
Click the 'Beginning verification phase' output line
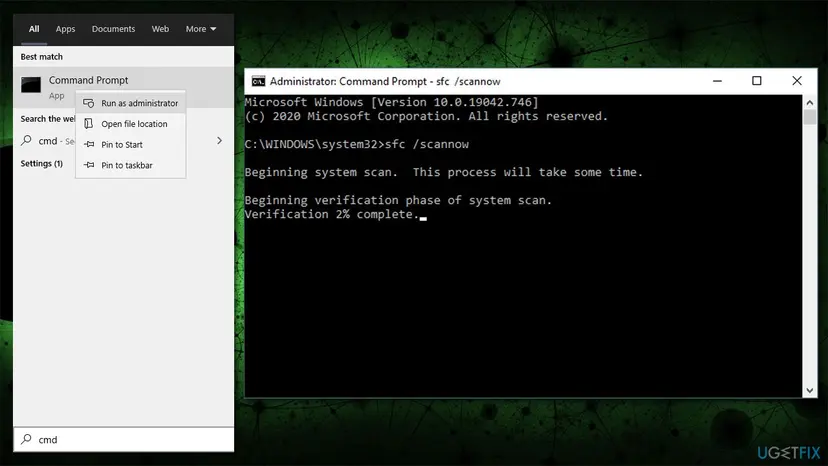point(398,200)
